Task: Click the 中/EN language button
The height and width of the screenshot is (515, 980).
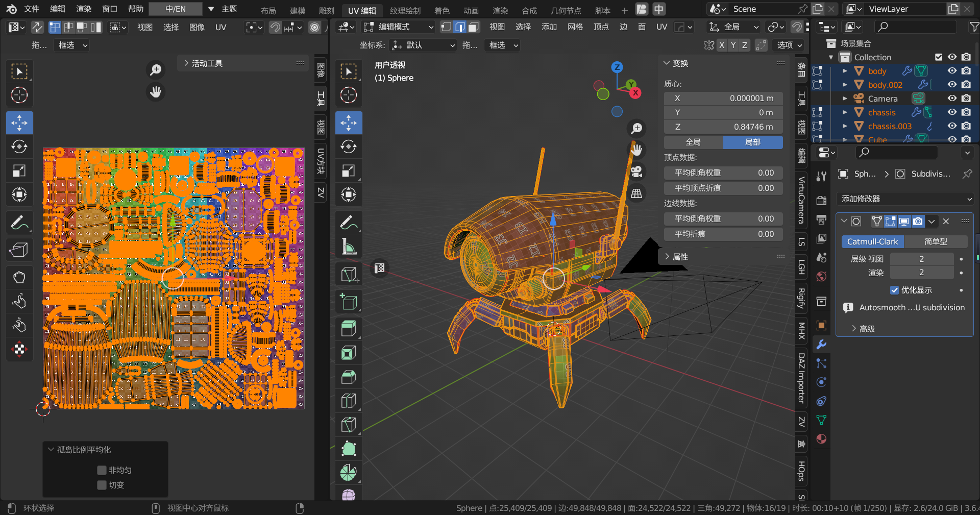Action: [x=176, y=9]
